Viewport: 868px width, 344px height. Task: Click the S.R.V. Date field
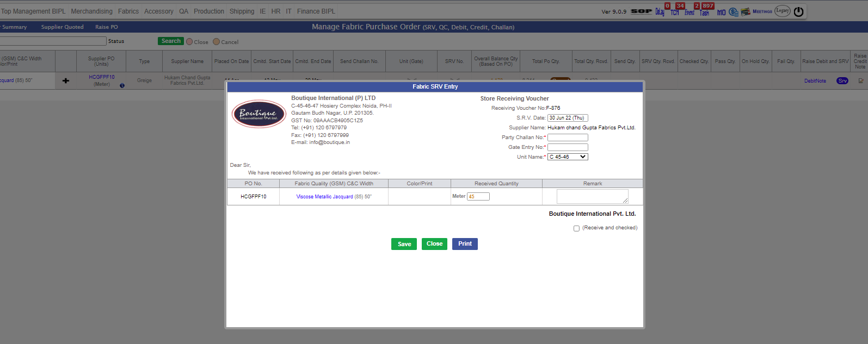[x=568, y=118]
